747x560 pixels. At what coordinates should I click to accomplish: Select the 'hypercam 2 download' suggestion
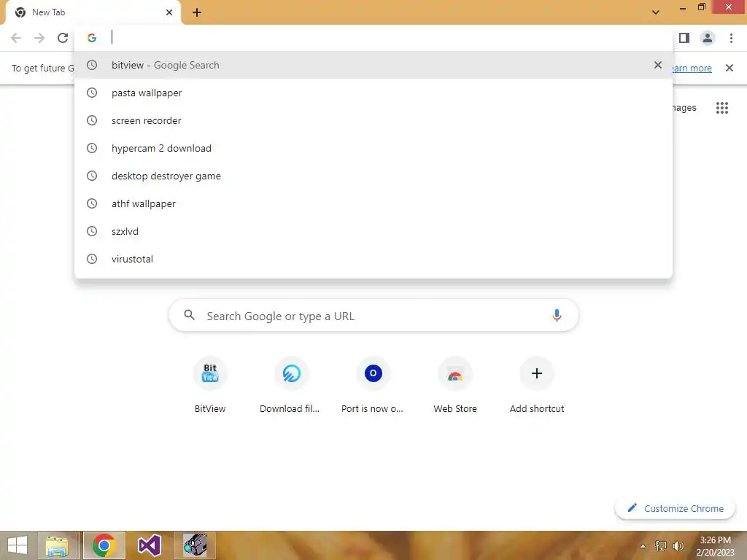373,148
